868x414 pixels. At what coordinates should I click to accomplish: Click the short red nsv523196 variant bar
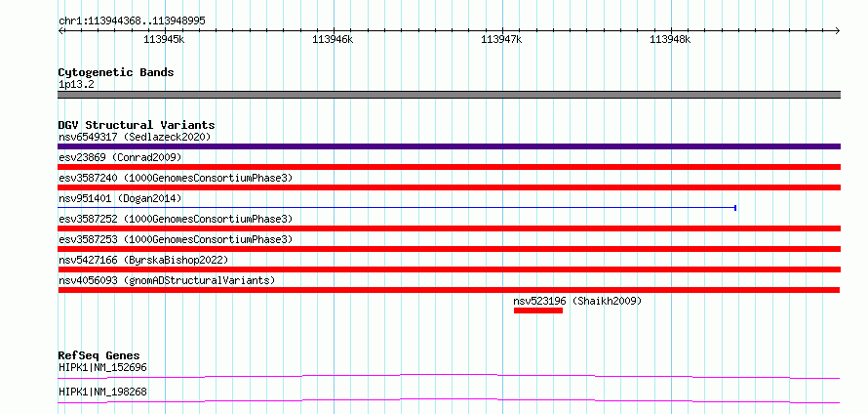(538, 310)
